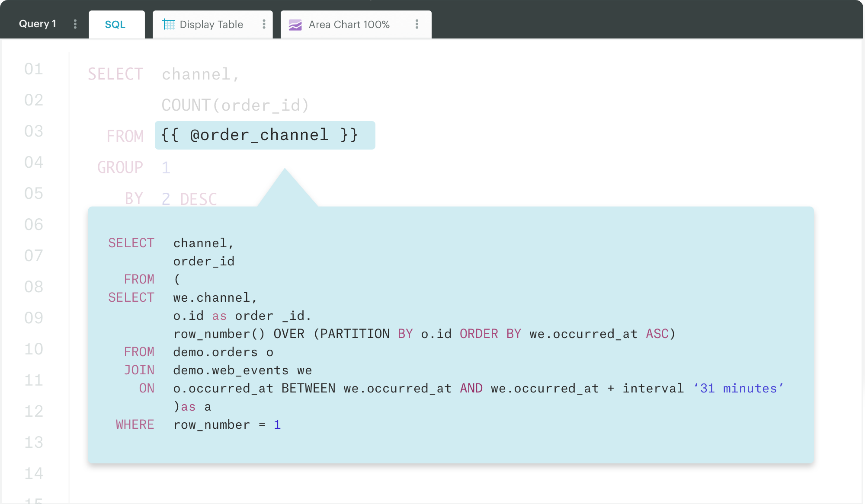Screen dimensions: 865x504
Task: Click the Query 1 title
Action: tap(38, 24)
